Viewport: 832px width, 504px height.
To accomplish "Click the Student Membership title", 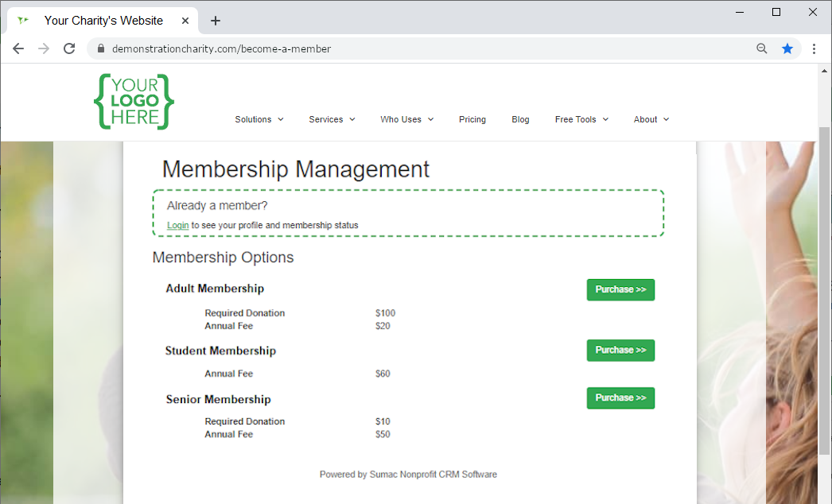I will coord(221,351).
